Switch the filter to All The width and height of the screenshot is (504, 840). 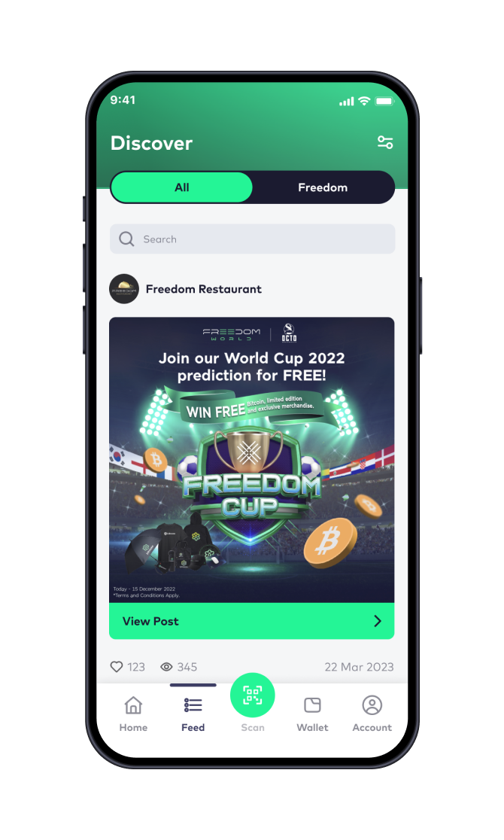point(181,187)
